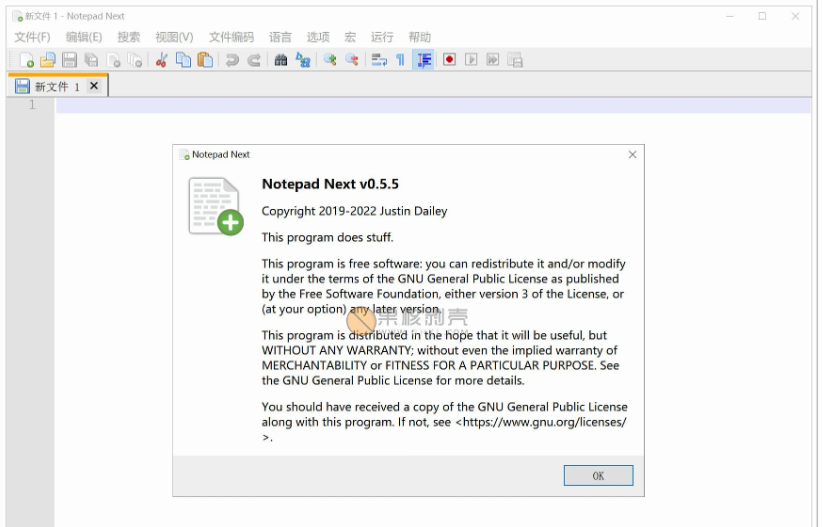
Task: Close the 新文件 1 tab
Action: point(94,85)
